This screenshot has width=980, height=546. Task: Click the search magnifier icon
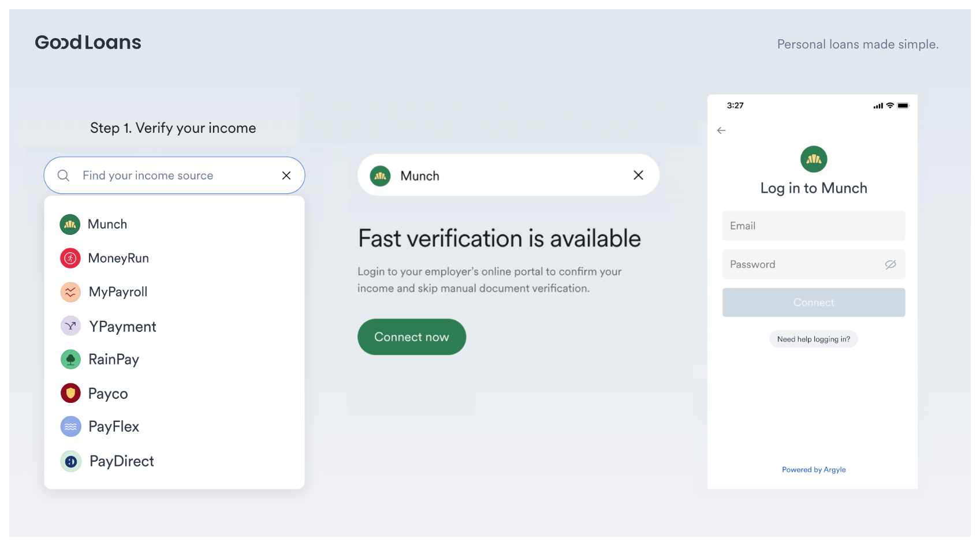click(x=63, y=175)
